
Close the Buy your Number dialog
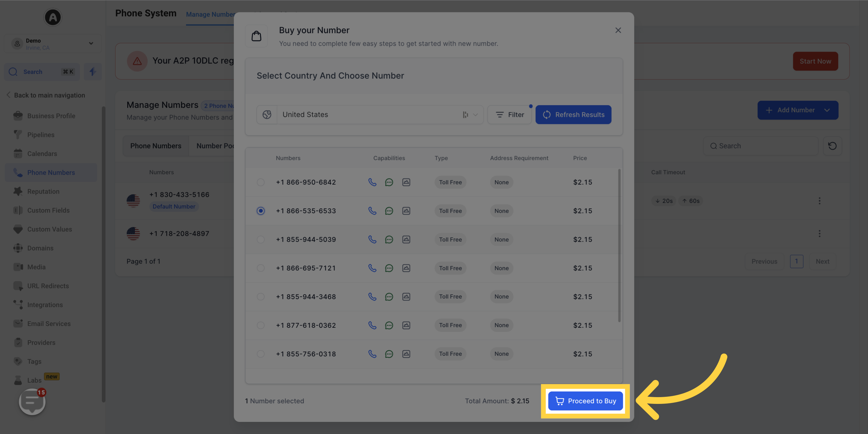(618, 30)
